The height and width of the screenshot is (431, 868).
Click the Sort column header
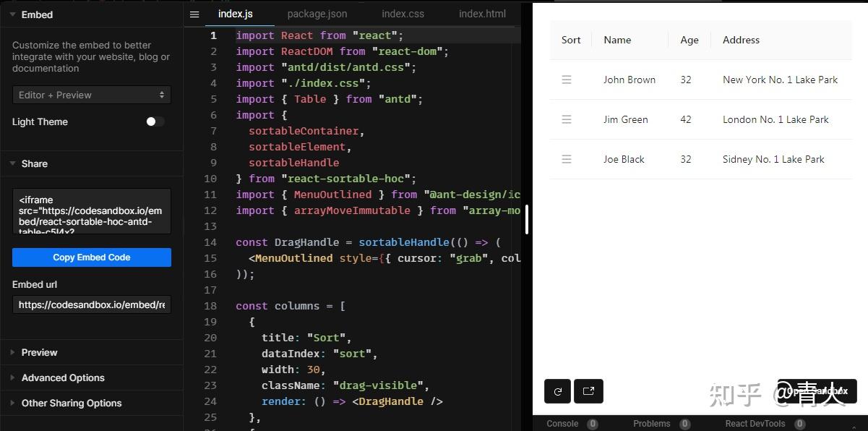[x=571, y=40]
